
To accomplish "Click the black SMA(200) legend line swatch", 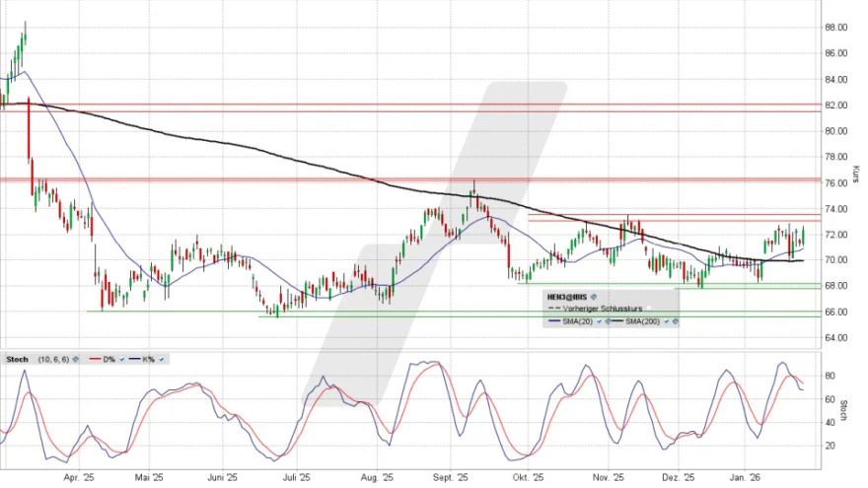I will coord(619,321).
